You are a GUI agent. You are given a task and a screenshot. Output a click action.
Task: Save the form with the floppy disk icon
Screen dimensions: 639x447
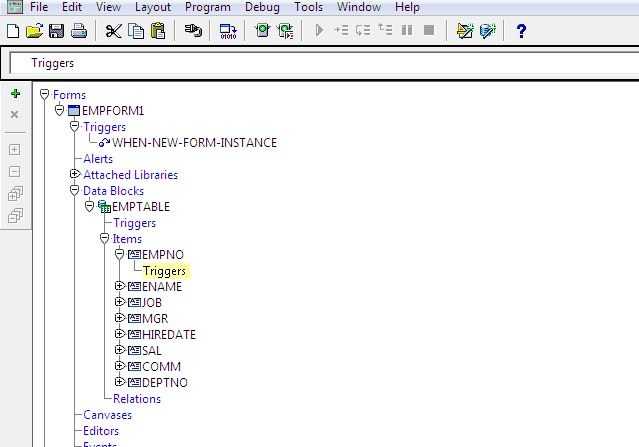(56, 31)
